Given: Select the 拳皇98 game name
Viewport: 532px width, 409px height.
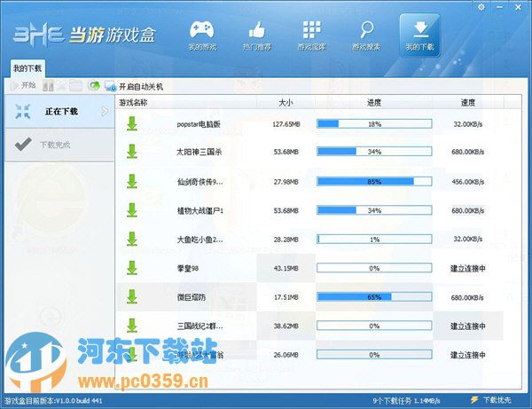Looking at the screenshot, I should click(x=188, y=269).
